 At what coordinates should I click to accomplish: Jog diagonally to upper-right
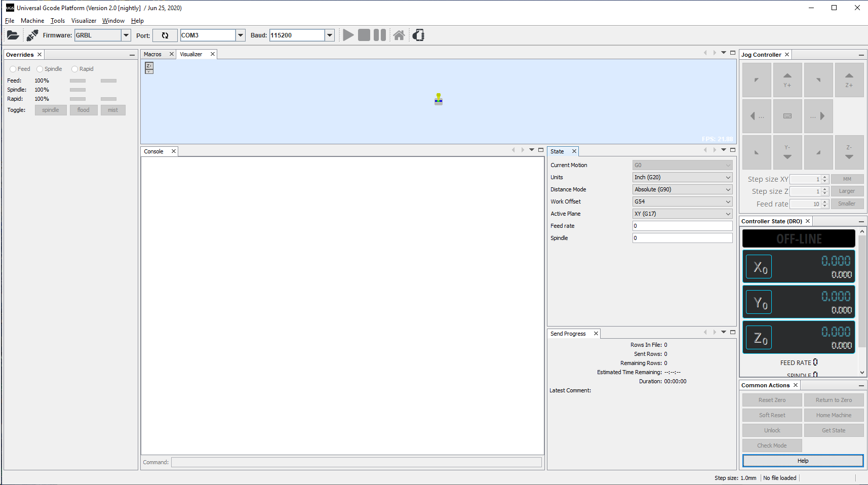click(818, 80)
